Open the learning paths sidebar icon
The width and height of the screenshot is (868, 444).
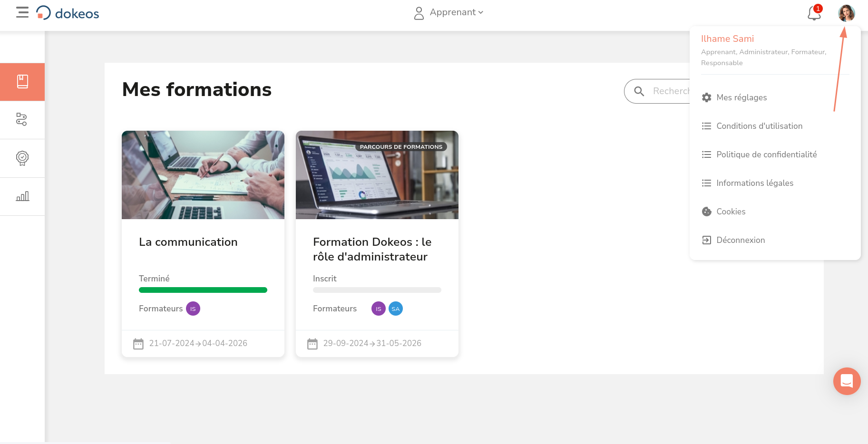point(22,119)
